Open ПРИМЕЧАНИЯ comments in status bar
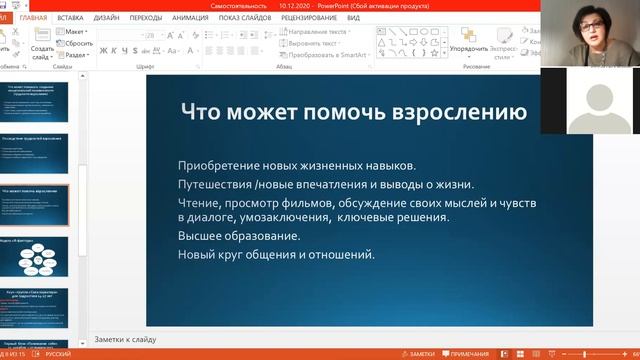This screenshot has height=360, width=640. [x=466, y=354]
